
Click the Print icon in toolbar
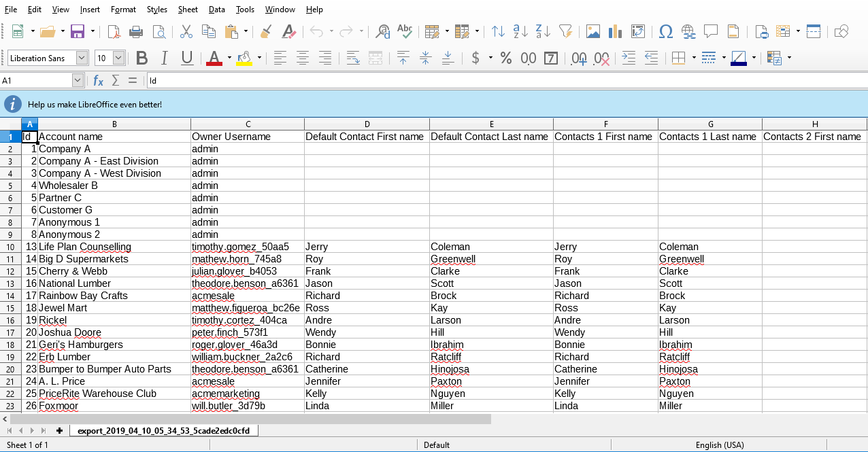[x=136, y=31]
